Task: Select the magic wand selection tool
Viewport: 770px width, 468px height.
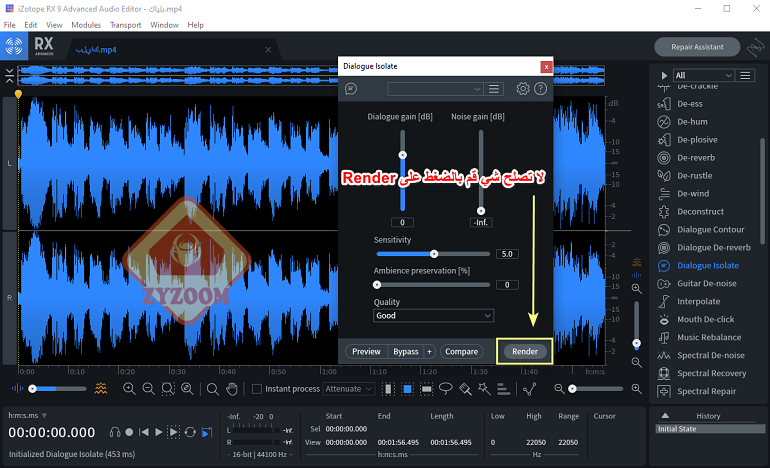Action: point(484,389)
